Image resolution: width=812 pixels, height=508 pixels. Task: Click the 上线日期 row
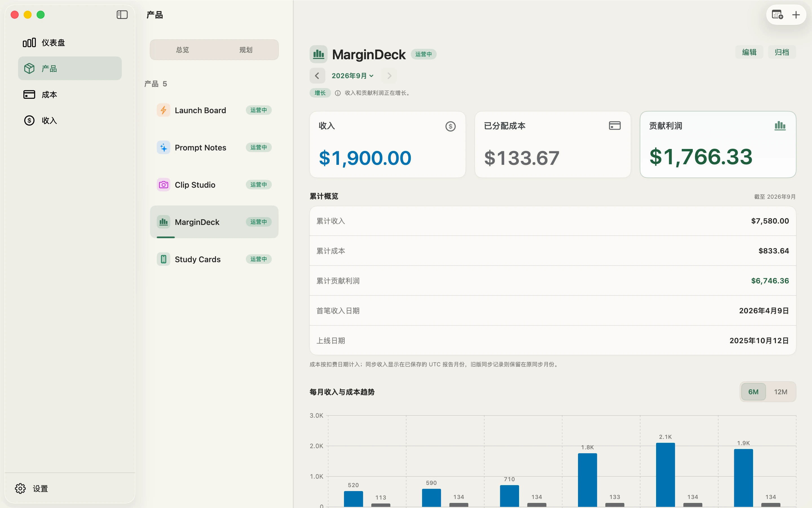point(553,341)
